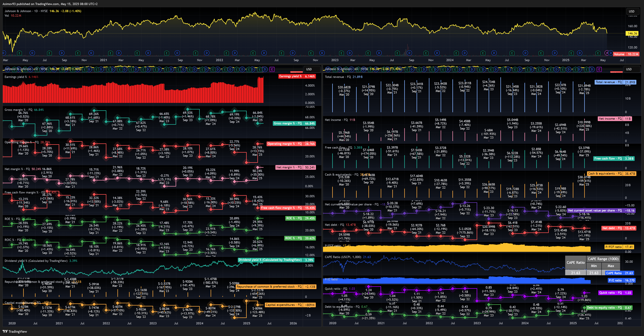Select the green ROE % · FQ axis tag

point(301,218)
